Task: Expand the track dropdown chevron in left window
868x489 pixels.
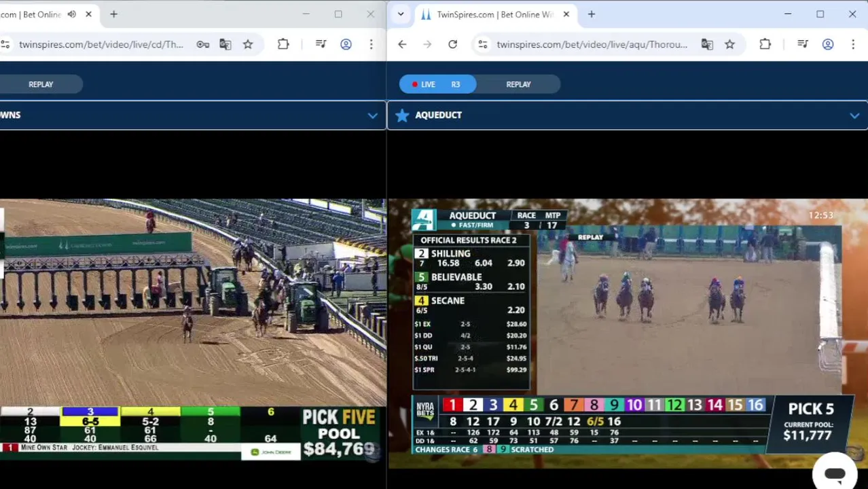Action: 372,115
